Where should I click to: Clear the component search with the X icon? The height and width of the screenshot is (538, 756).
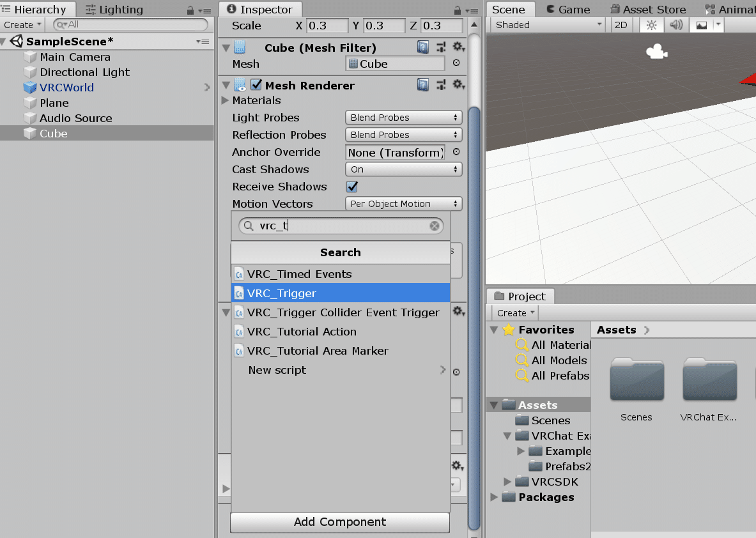434,226
